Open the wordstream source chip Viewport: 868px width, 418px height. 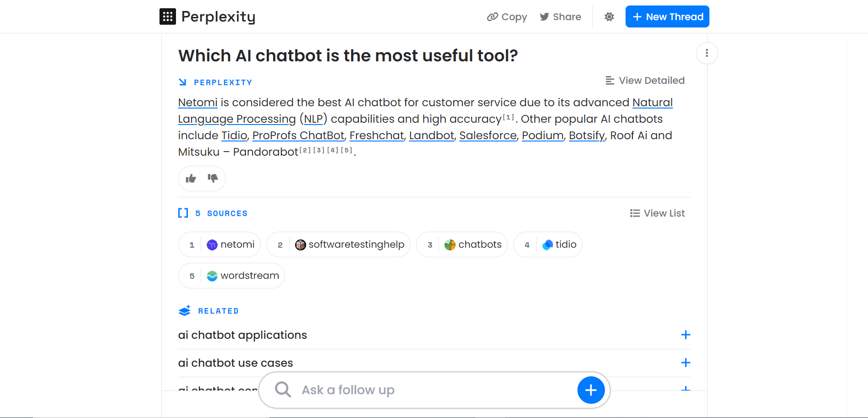point(231,276)
